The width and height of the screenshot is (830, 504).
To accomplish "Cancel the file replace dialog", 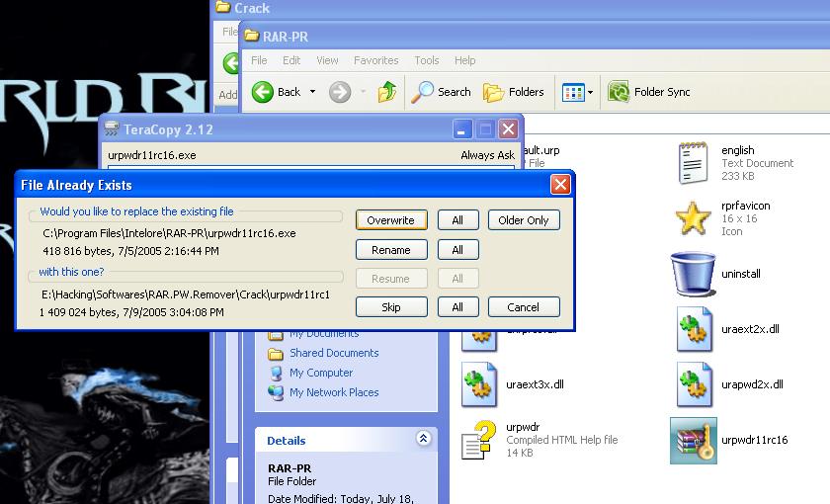I will coord(524,307).
